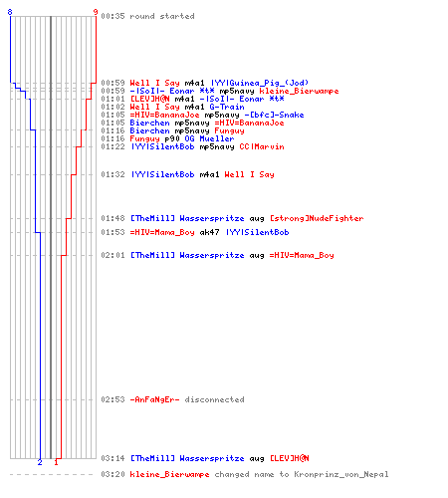Click the red team count 9 label
Viewport: 448px width, 498px height.
[x=96, y=12]
